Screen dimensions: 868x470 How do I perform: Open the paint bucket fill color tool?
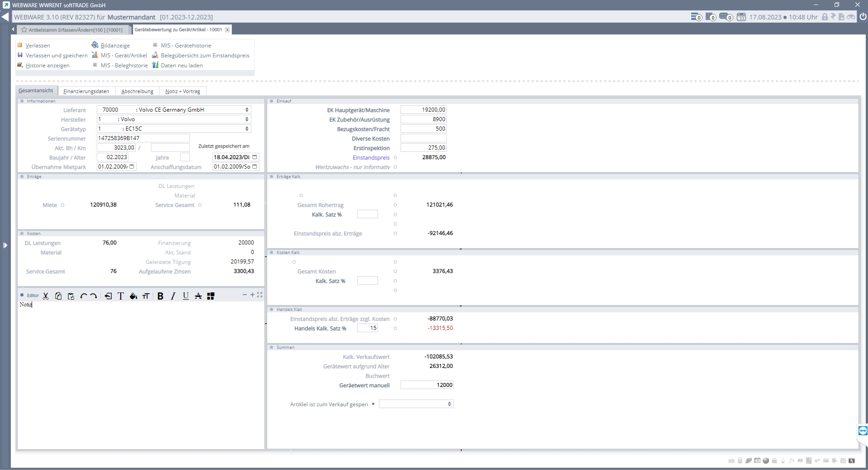click(133, 296)
